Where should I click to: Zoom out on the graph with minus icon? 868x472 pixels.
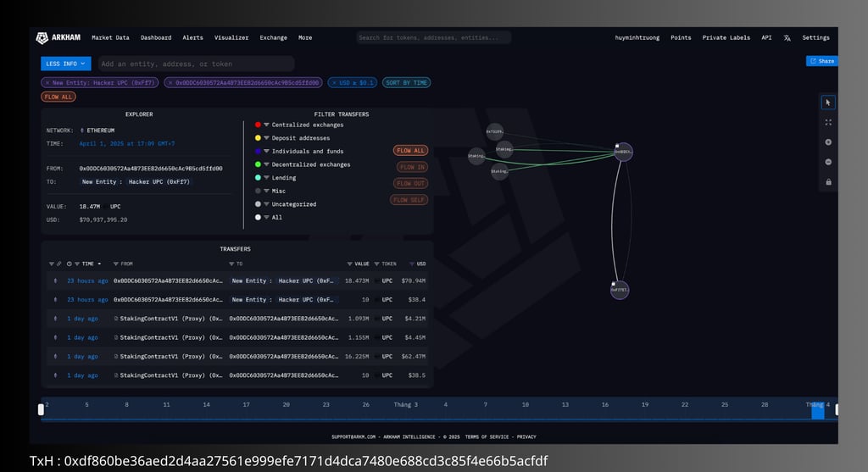[x=828, y=162]
